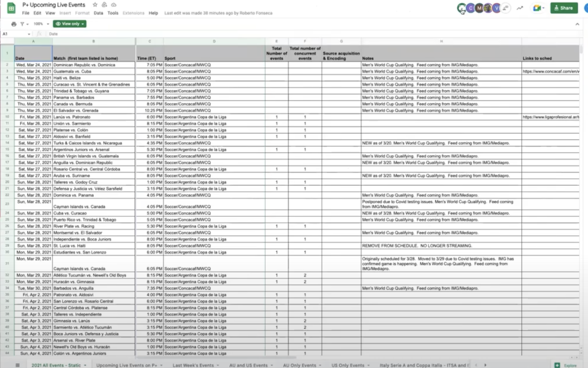This screenshot has width=588, height=368.
Task: Click the green Share button
Action: (564, 8)
